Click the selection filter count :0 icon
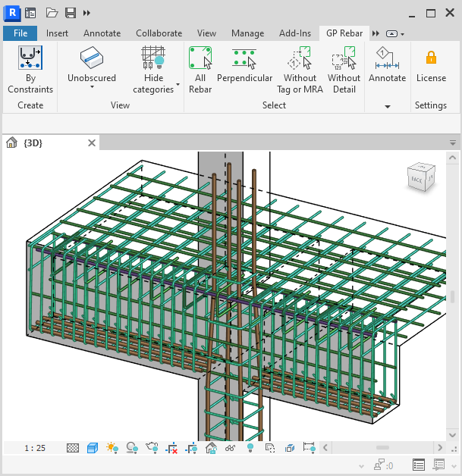The image size is (462, 476). tap(383, 465)
